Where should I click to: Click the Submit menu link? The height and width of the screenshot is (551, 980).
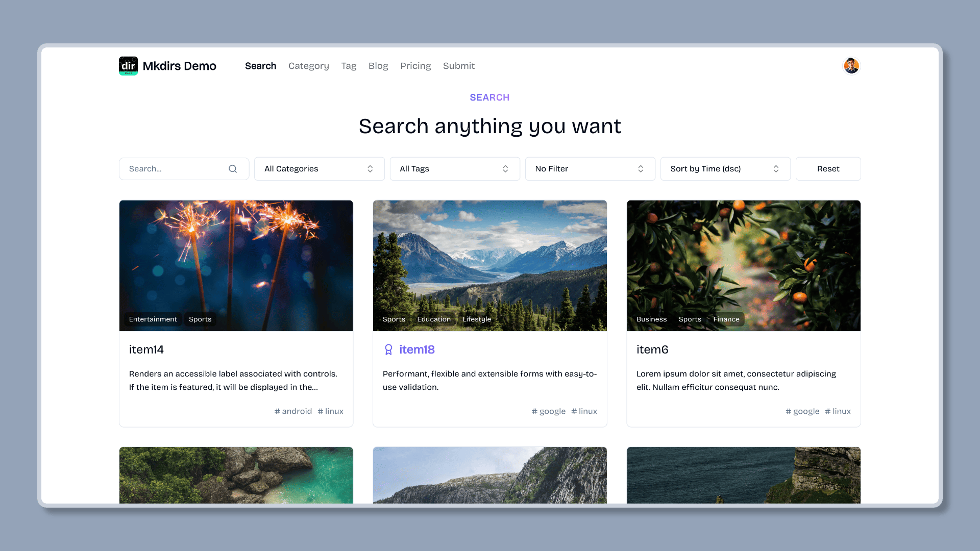click(458, 66)
